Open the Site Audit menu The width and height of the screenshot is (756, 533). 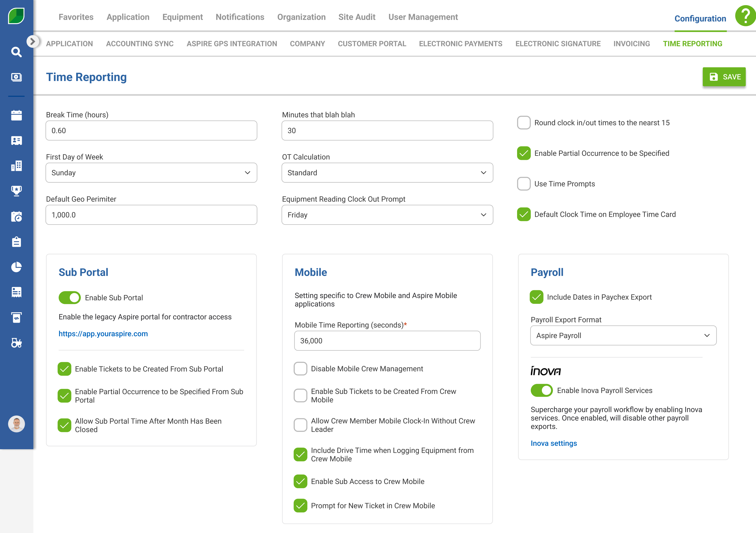357,17
